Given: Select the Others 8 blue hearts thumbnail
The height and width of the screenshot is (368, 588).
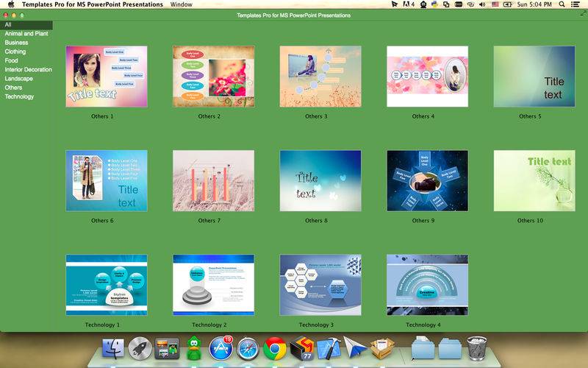Looking at the screenshot, I should [320, 180].
